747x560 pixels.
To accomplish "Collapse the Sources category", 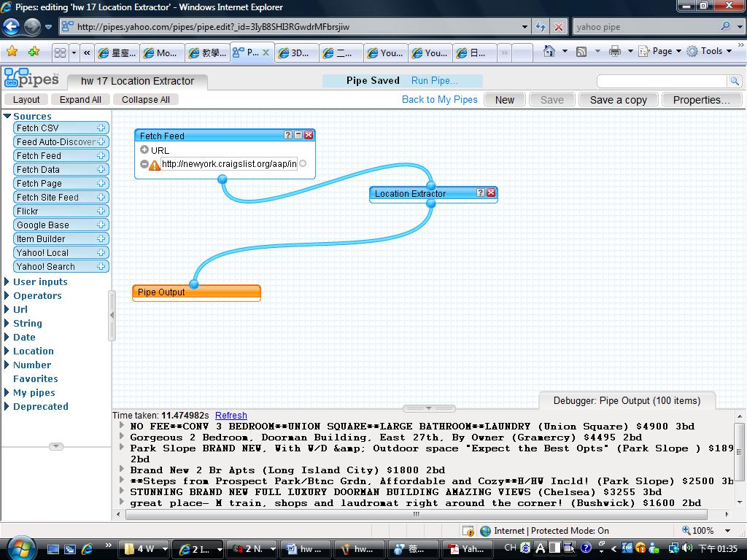I will pos(7,116).
